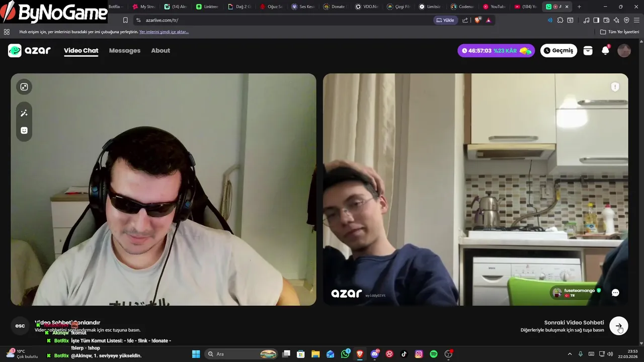Show hidden system tray icons

tap(570, 354)
